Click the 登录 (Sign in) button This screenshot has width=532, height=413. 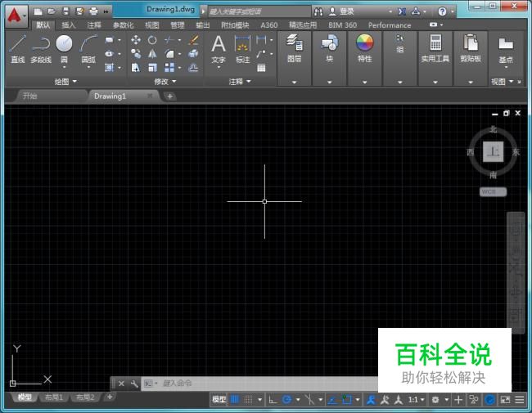[346, 12]
